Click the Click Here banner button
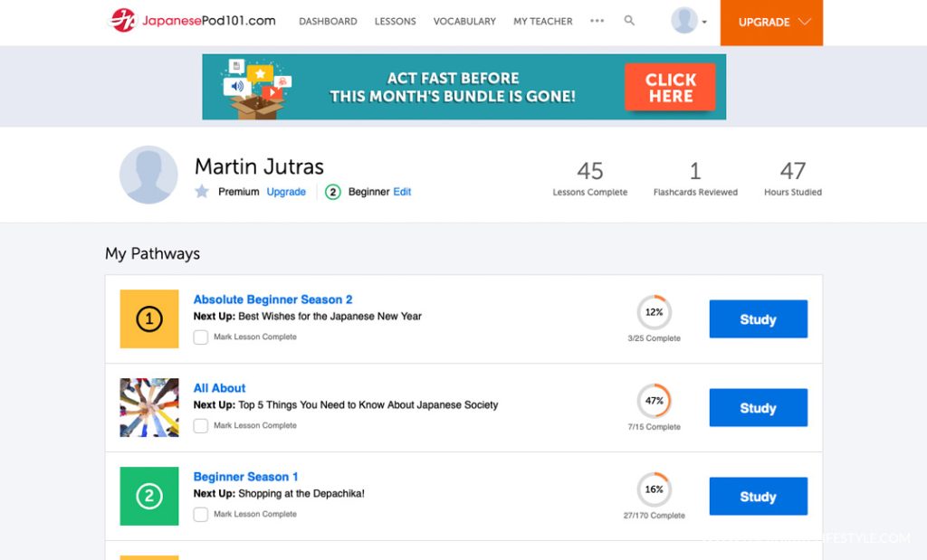 pos(671,88)
